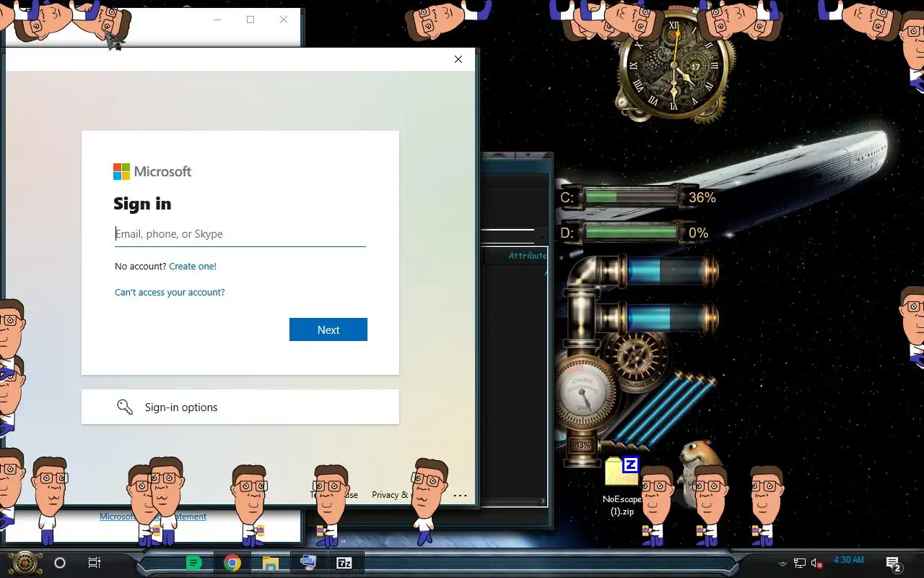
Task: Close the window behind the sign-in dialog
Action: tap(284, 20)
